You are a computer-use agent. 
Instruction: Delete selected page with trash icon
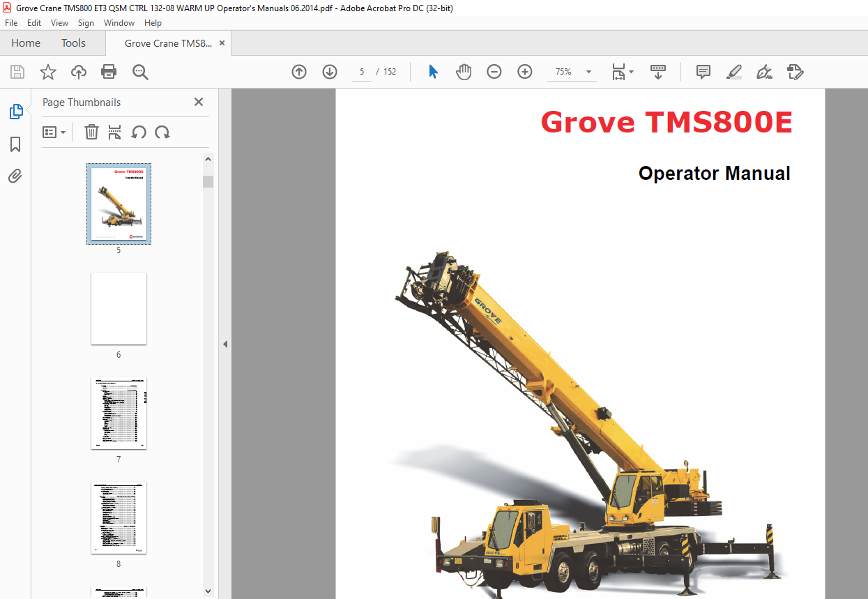[x=91, y=132]
